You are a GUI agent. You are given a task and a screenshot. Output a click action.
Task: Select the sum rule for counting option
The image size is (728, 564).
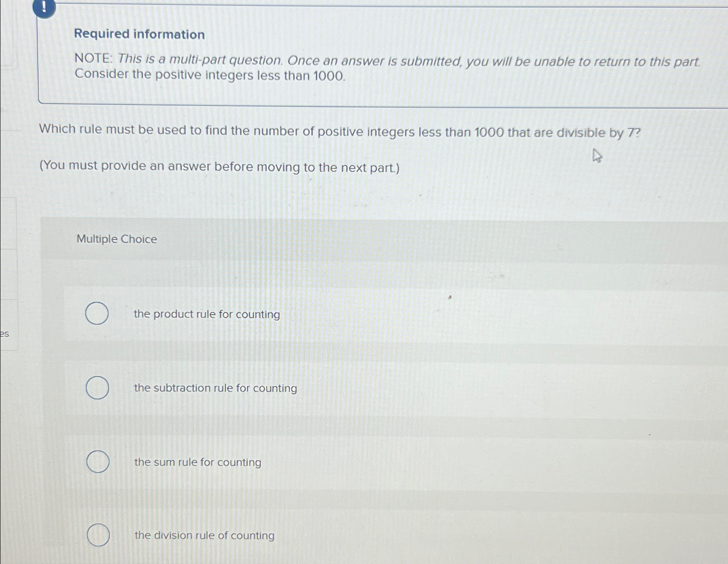(x=97, y=462)
